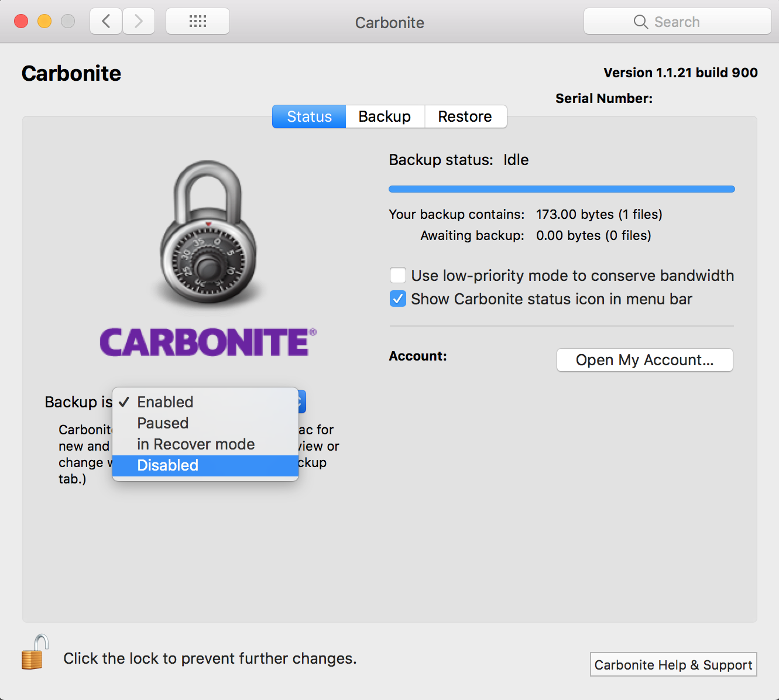The height and width of the screenshot is (700, 779).
Task: Select the Status tab
Action: pyautogui.click(x=309, y=116)
